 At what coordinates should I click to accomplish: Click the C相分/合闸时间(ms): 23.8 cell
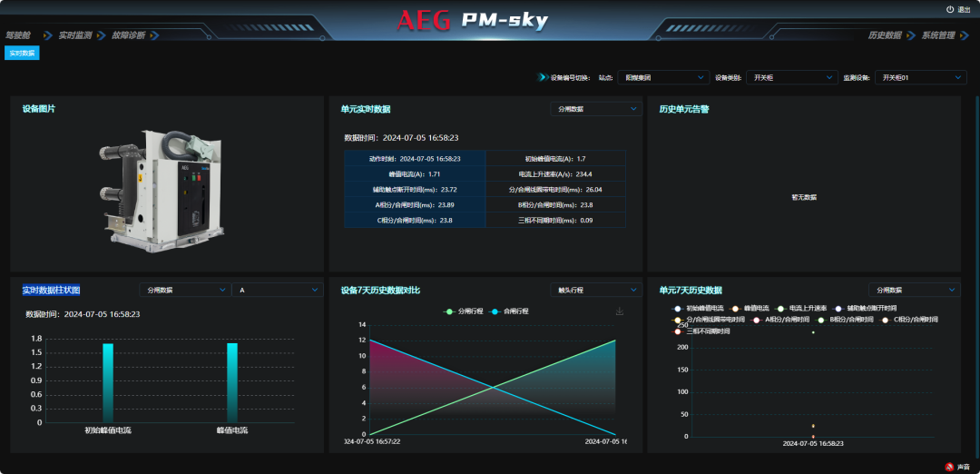coord(415,220)
